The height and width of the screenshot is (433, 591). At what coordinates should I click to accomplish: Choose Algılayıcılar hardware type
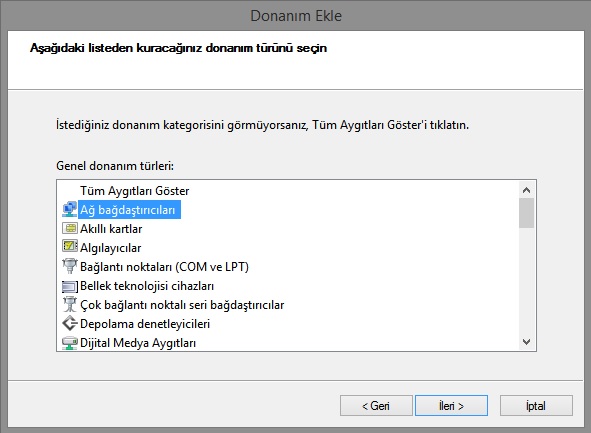110,248
